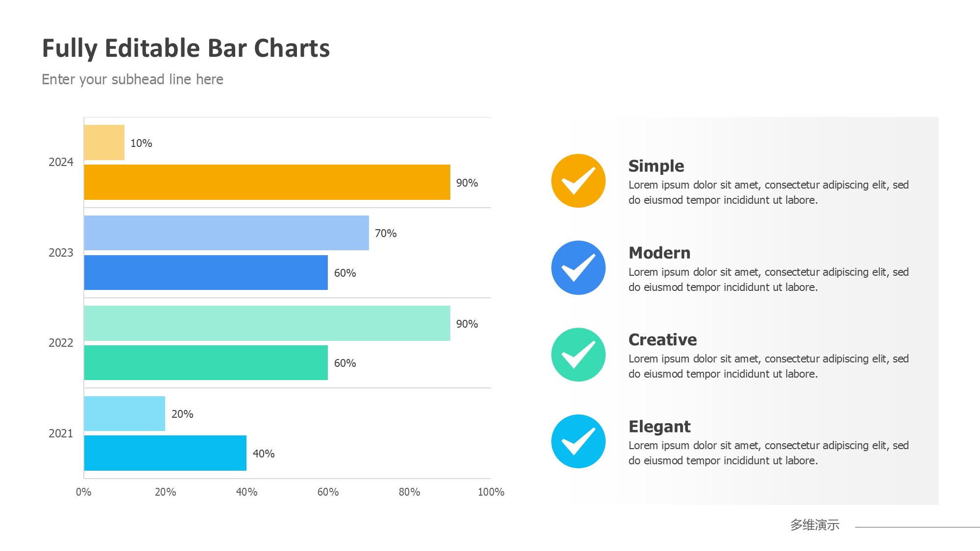Click the 100% axis tick label
Screen dimensions: 980x551
(x=491, y=492)
